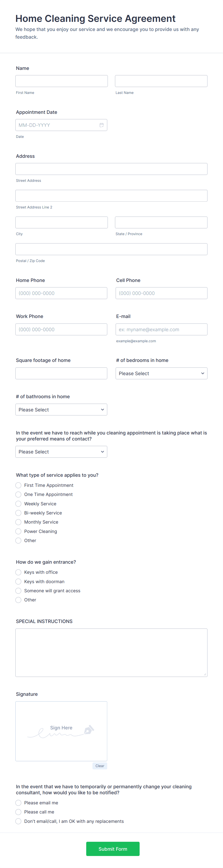223x868 pixels.
Task: Open the bedrooms count dropdown
Action: (161, 373)
